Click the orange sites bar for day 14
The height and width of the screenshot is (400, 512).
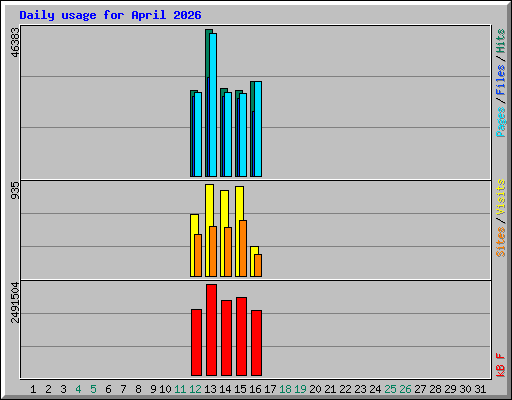coord(228,252)
